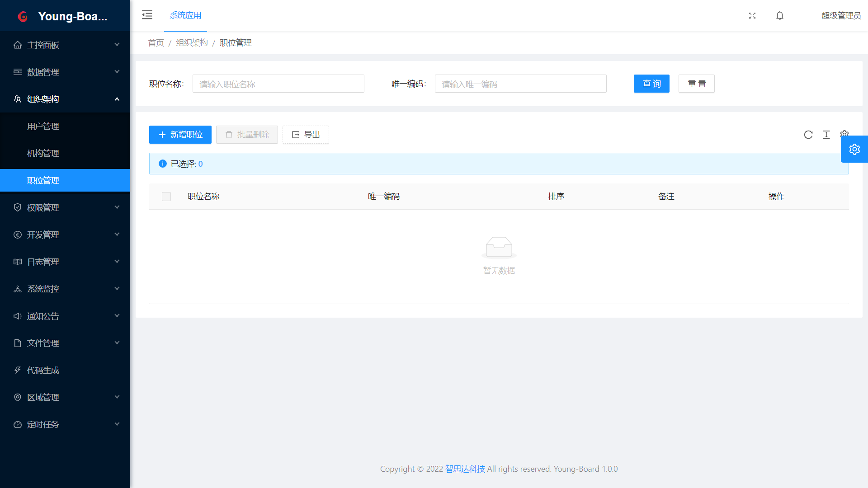Click the table refresh icon
This screenshot has width=868, height=488.
[808, 135]
